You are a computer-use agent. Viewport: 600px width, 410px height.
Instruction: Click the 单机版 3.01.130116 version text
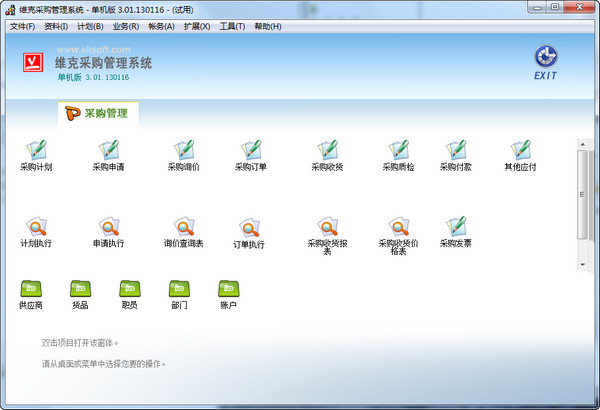pyautogui.click(x=93, y=77)
